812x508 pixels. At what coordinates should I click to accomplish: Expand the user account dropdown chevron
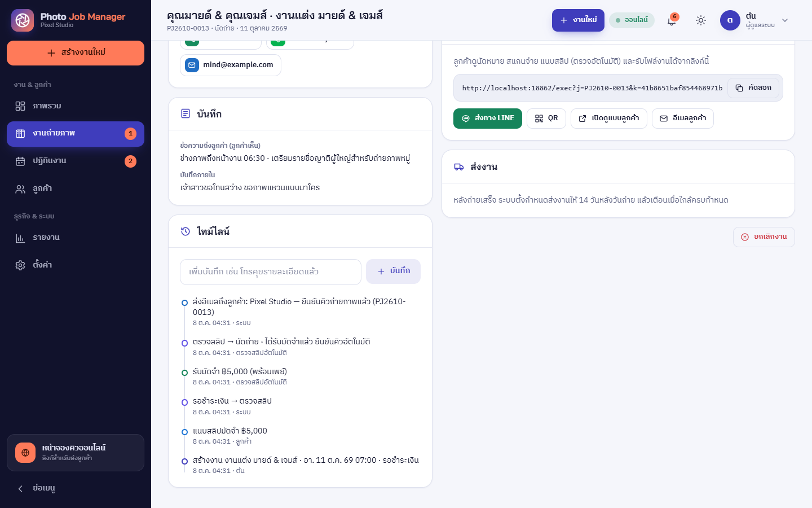point(785,20)
